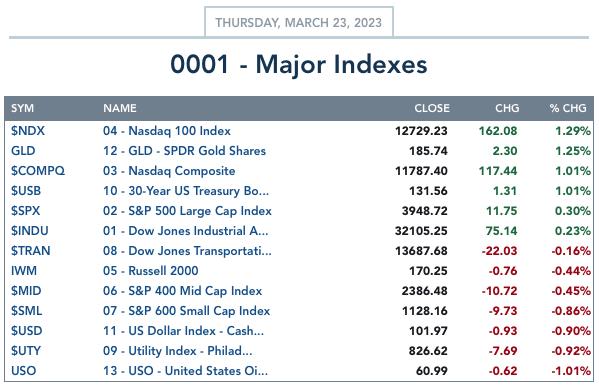Screen dimensions: 599x388
Task: Open the $TRAN symbol link
Action: (x=31, y=251)
